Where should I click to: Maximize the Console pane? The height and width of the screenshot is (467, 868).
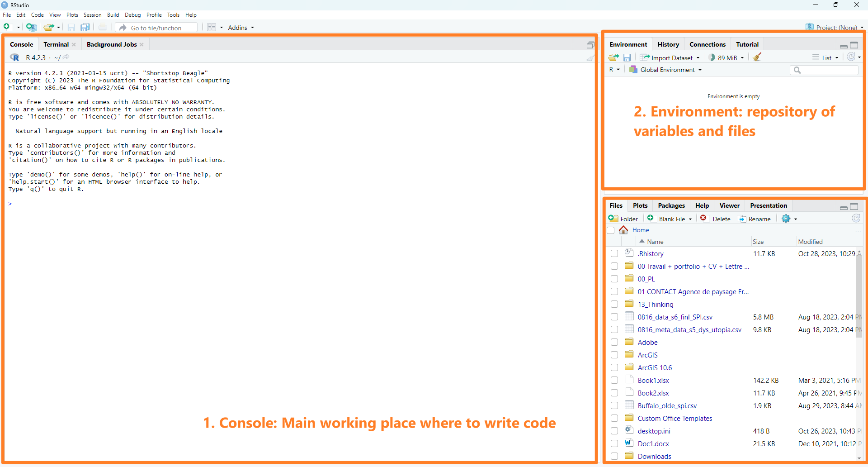pos(590,45)
